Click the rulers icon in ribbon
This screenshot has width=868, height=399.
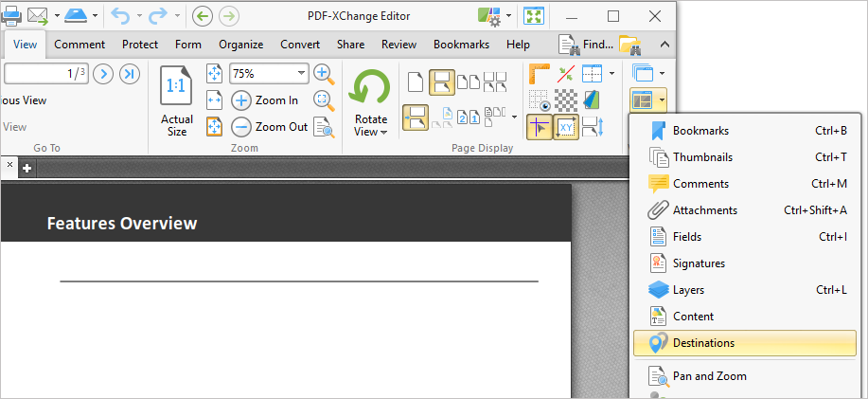540,73
